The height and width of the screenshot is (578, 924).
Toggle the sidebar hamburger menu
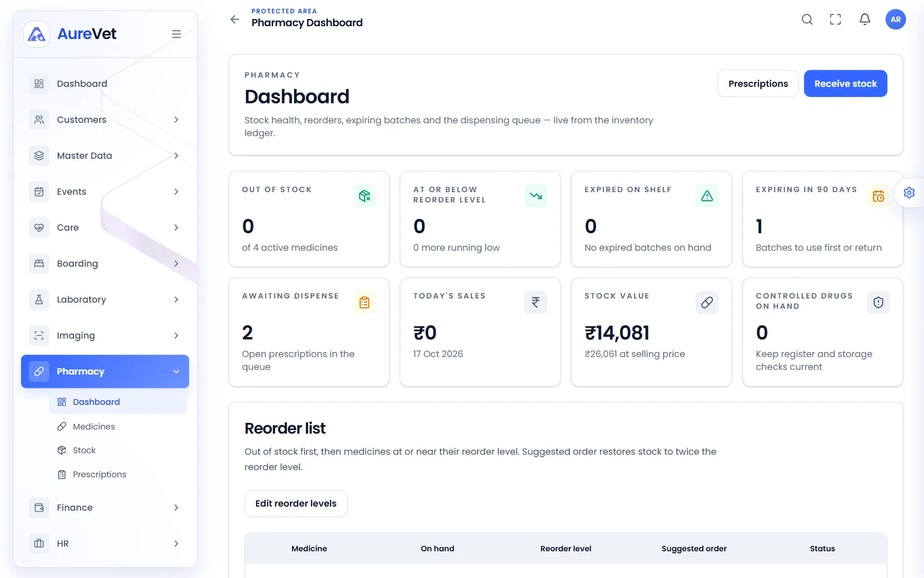point(176,34)
